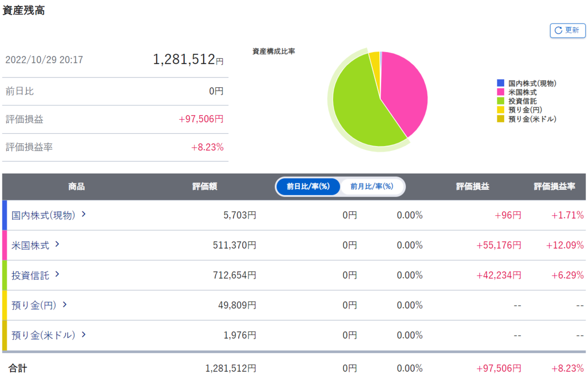The height and width of the screenshot is (384, 588).
Task: Expand chevron next to 預り金(米ドル)
Action: point(84,334)
